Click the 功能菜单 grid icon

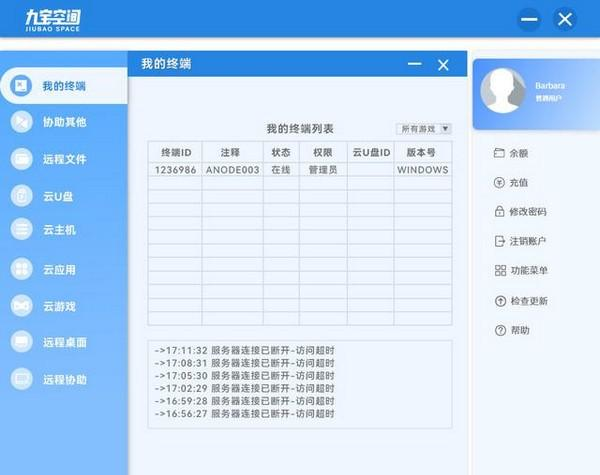500,270
